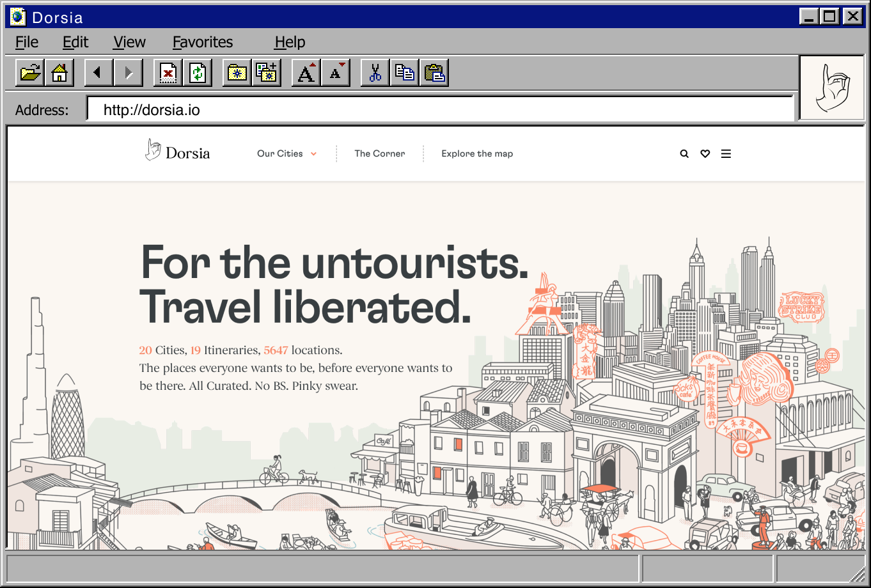The image size is (871, 588).
Task: Click the window resize grip in status bar
Action: pos(858,575)
